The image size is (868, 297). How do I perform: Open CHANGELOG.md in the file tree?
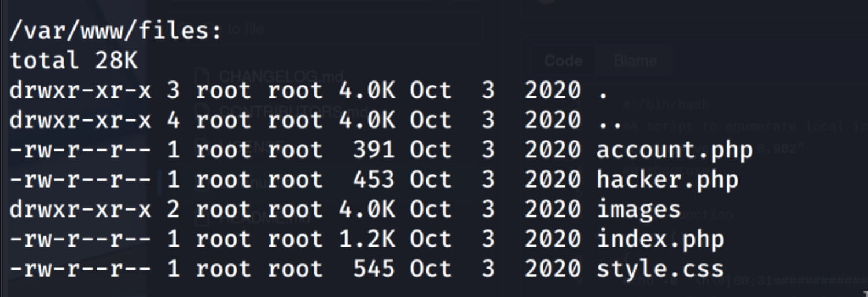click(x=281, y=76)
